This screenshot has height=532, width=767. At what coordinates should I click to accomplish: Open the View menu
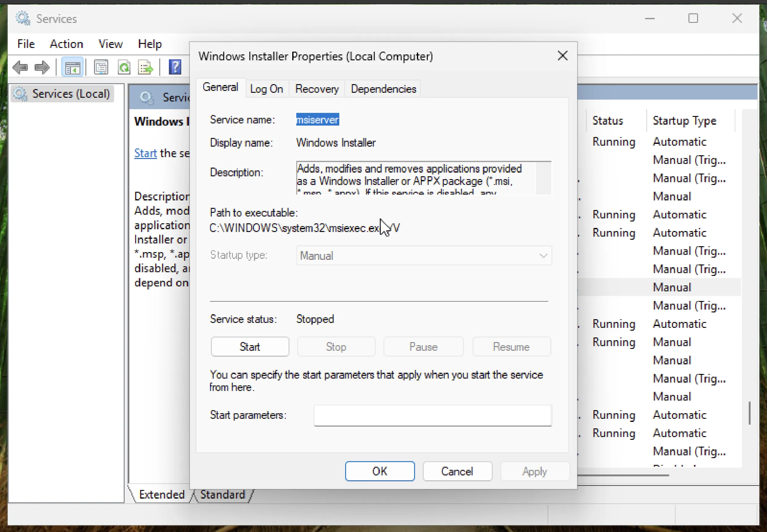tap(111, 44)
